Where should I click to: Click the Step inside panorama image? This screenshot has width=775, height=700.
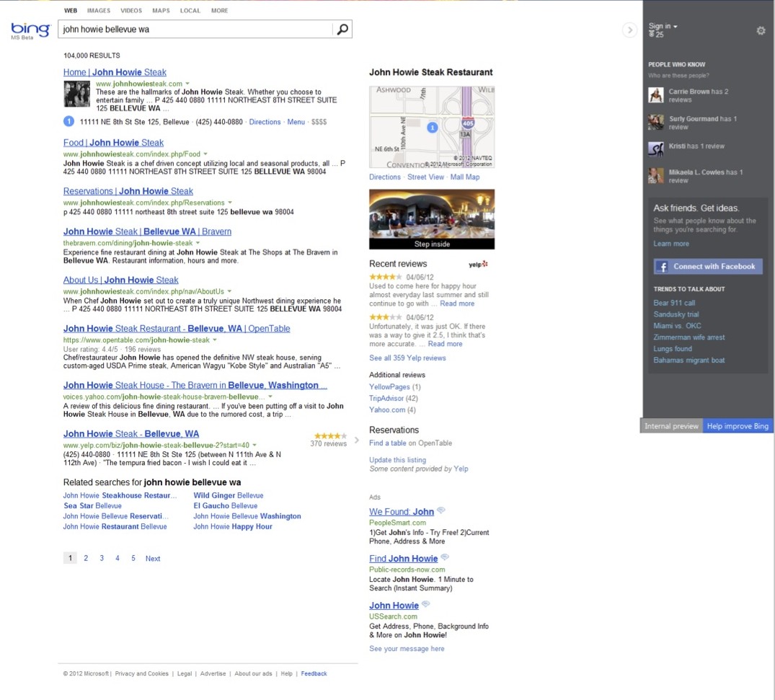[x=432, y=219]
